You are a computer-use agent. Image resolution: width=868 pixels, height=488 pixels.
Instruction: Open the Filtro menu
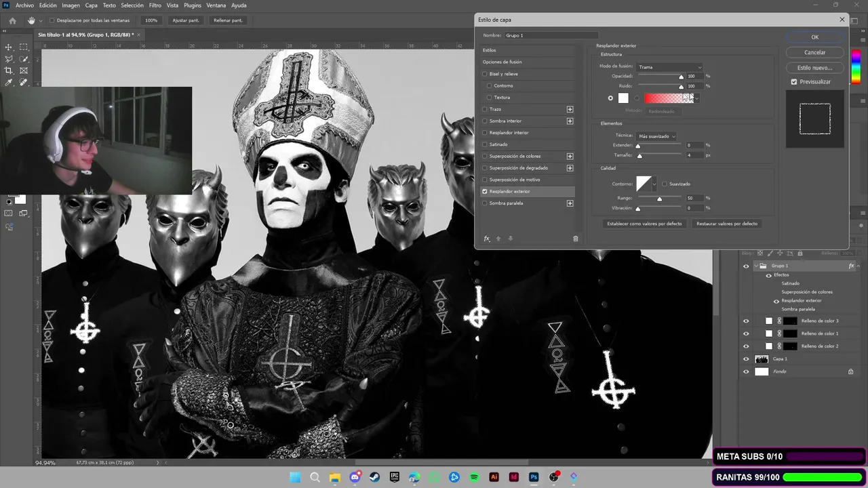tap(155, 5)
